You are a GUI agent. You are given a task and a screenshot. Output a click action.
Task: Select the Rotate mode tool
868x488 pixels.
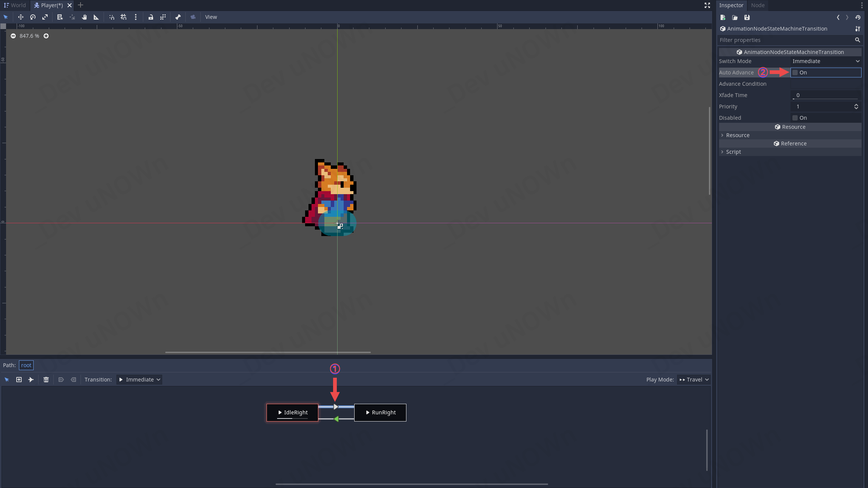(33, 17)
